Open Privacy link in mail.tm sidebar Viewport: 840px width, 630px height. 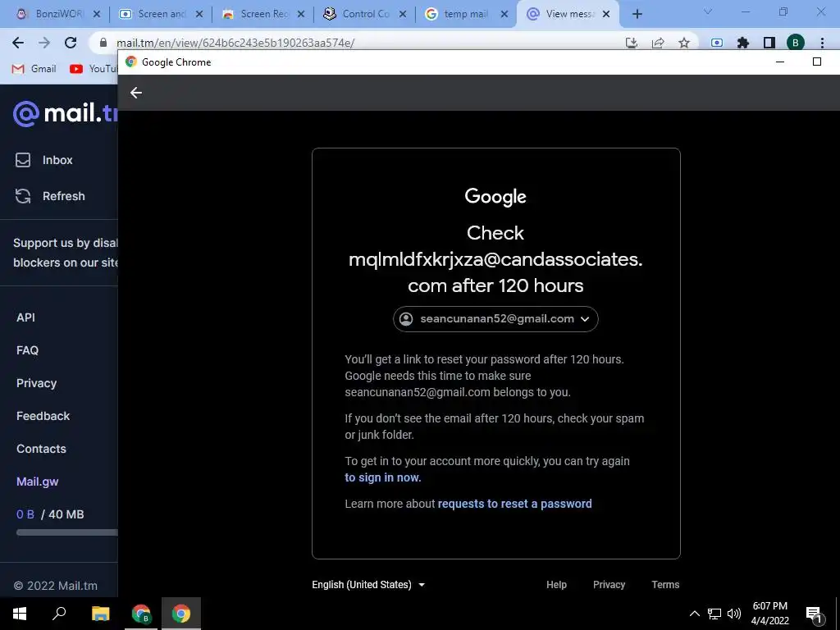click(36, 383)
